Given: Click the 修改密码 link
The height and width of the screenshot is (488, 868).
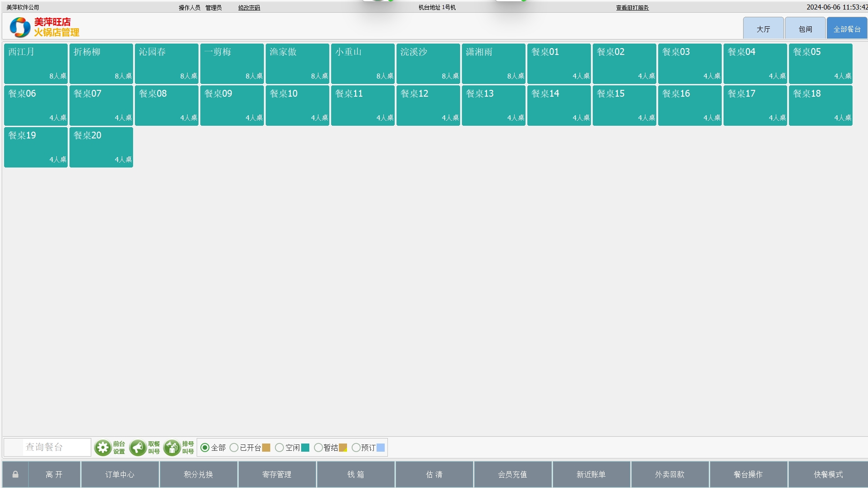Looking at the screenshot, I should tap(249, 8).
